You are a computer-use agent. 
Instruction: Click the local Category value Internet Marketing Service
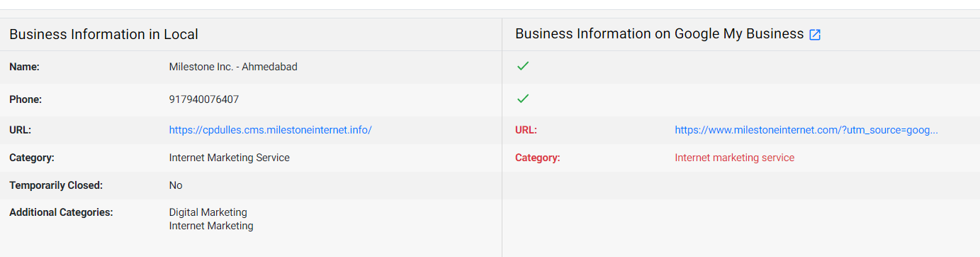(229, 158)
